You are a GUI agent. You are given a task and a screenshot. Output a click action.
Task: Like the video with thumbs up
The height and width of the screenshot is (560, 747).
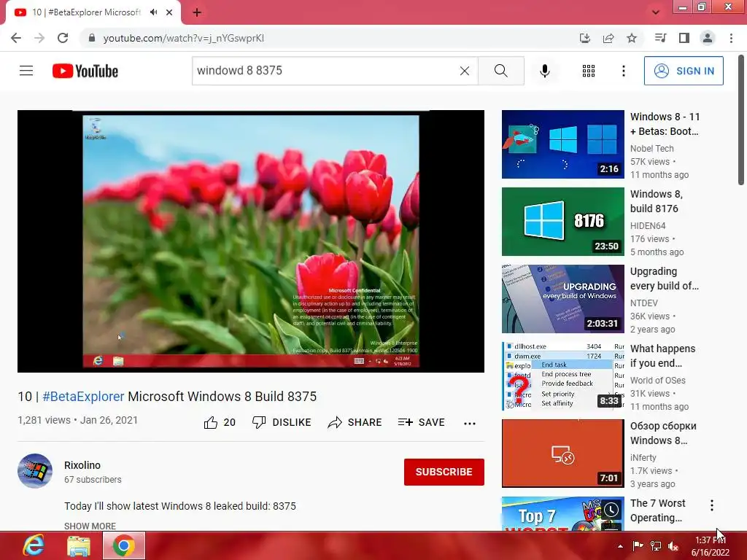pyautogui.click(x=220, y=422)
